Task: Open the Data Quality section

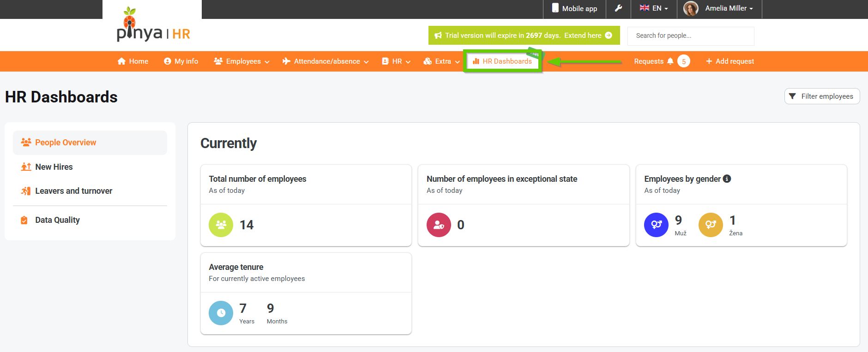Action: [57, 220]
